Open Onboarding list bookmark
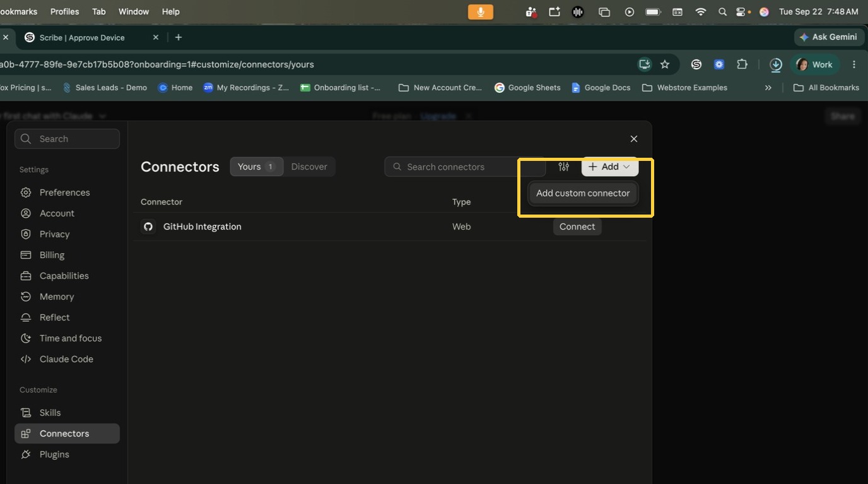The width and height of the screenshot is (868, 484). [341, 88]
